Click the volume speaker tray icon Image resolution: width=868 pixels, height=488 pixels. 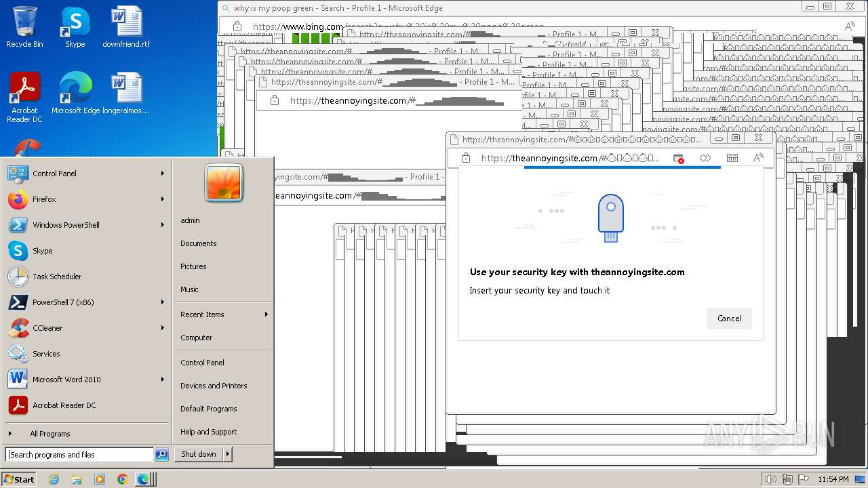tap(770, 479)
